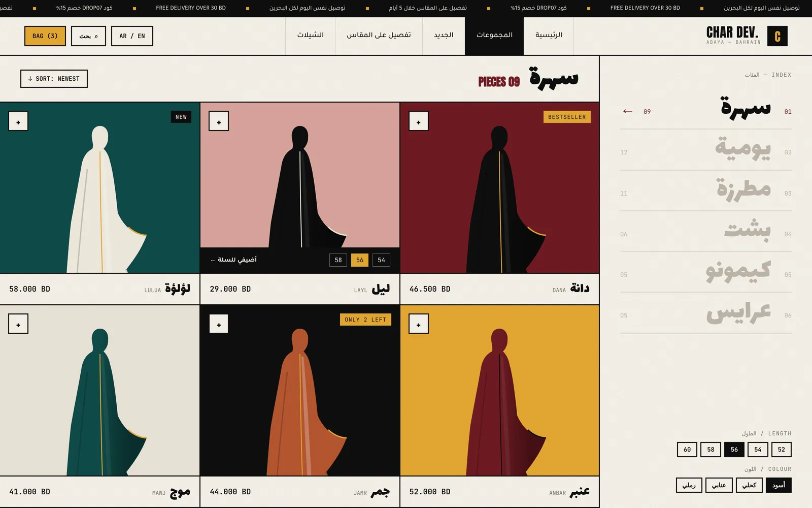Click the Char Dev. brand name
812x508 pixels.
733,33
